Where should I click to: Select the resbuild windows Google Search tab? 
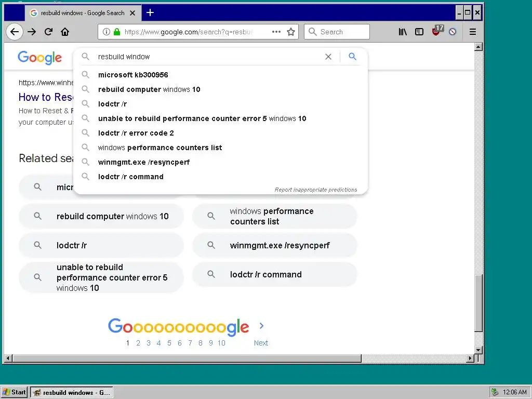click(x=83, y=13)
